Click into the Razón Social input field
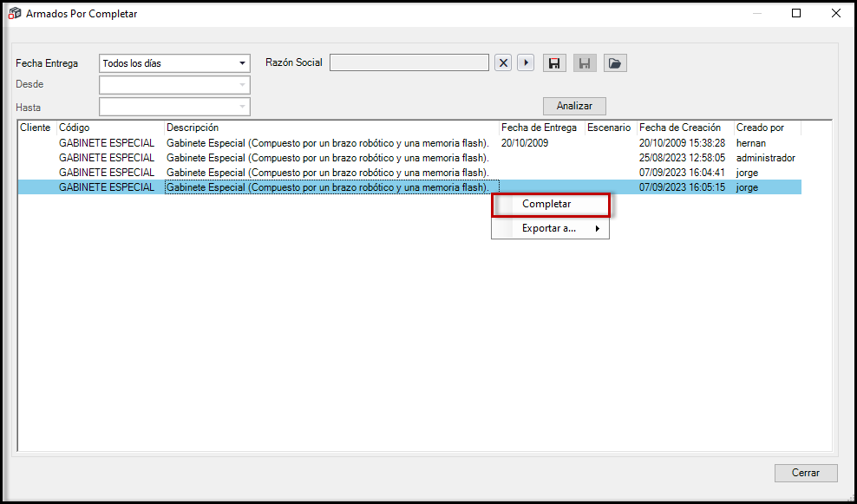 [x=409, y=62]
